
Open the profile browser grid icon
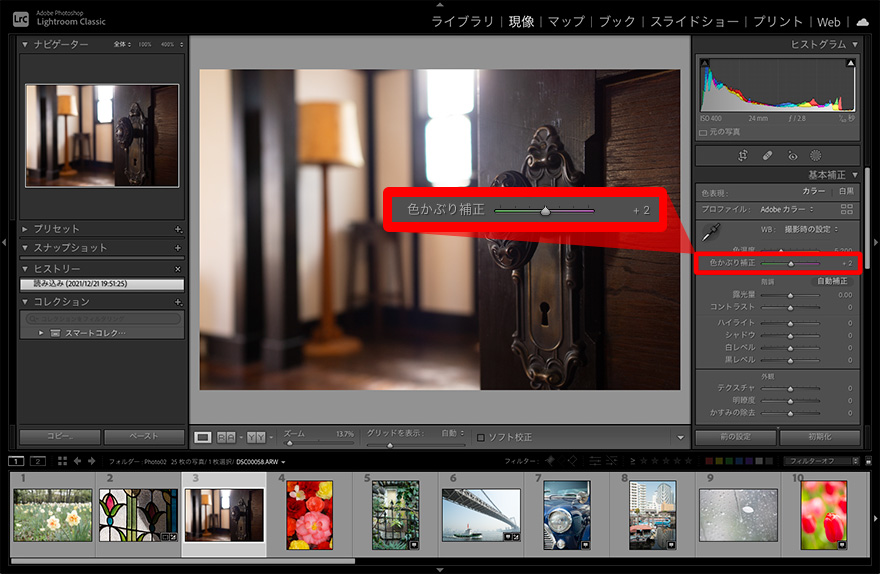click(847, 210)
